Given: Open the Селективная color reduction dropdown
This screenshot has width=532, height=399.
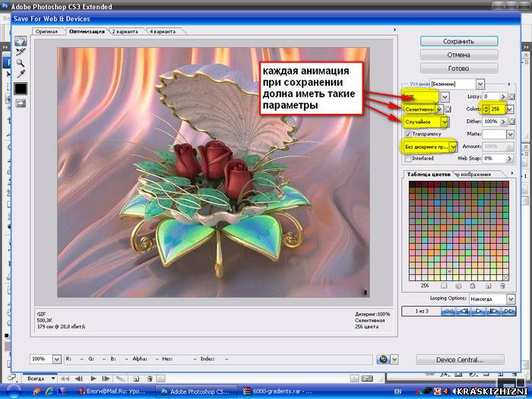Looking at the screenshot, I should 439,109.
